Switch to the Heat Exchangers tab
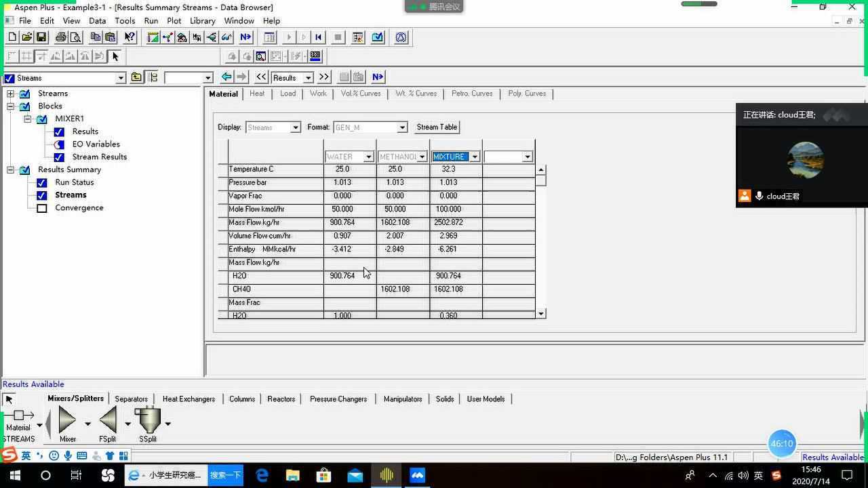 189,399
